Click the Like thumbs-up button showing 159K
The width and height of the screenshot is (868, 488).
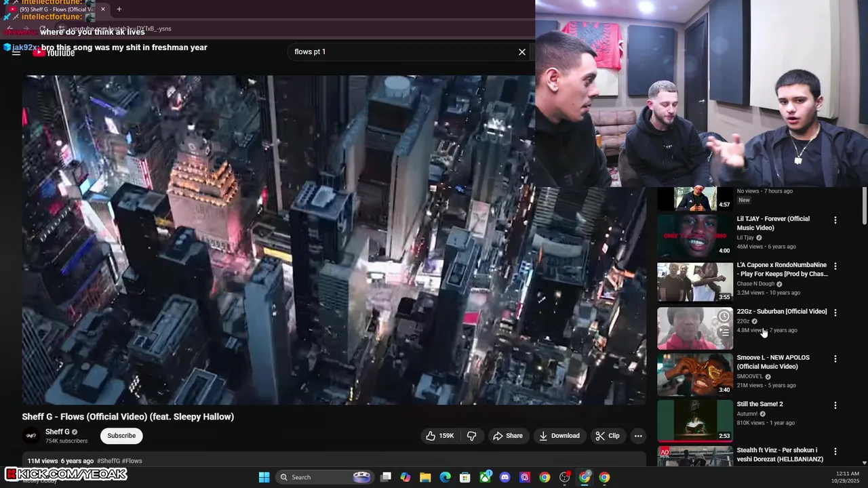point(439,436)
